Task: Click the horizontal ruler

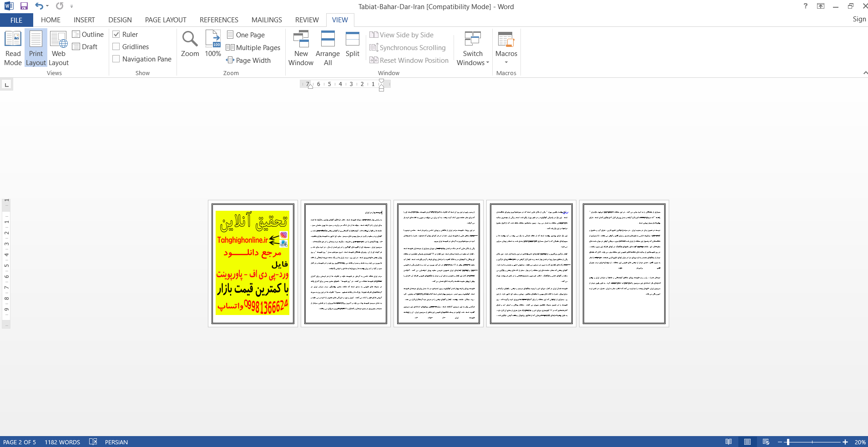Action: pos(345,84)
